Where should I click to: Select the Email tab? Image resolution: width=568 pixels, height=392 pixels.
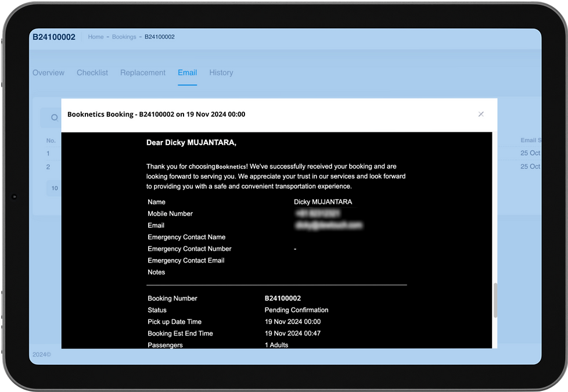(187, 73)
